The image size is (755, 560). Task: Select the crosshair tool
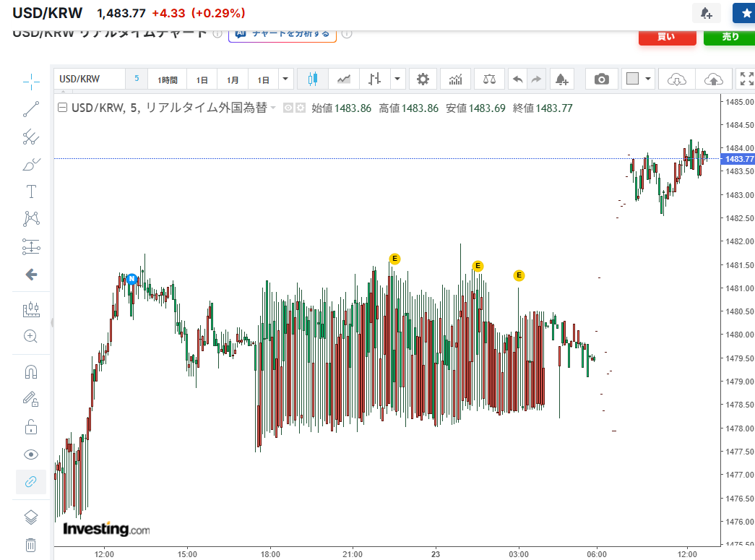tap(30, 82)
